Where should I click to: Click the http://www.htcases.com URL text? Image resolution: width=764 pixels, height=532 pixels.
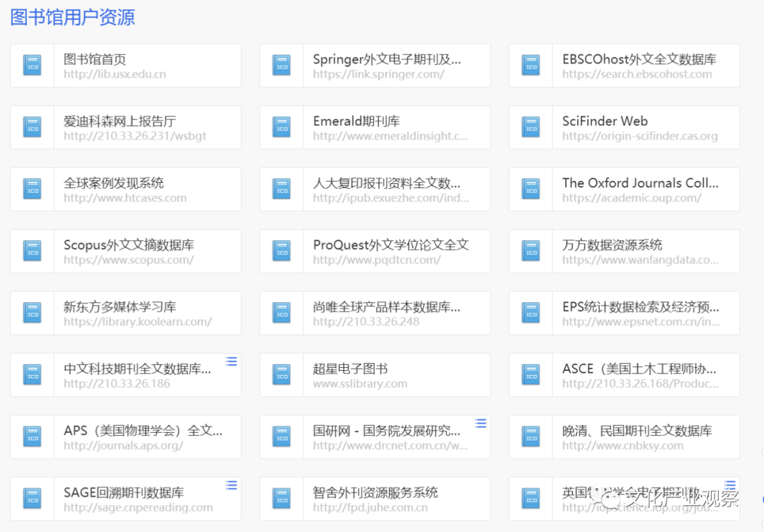pos(125,198)
